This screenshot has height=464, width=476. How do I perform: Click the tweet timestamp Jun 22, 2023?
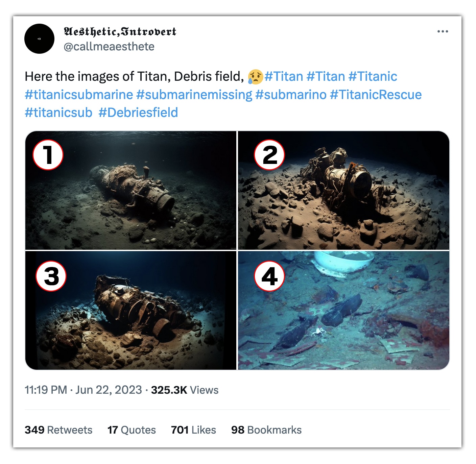pos(83,390)
